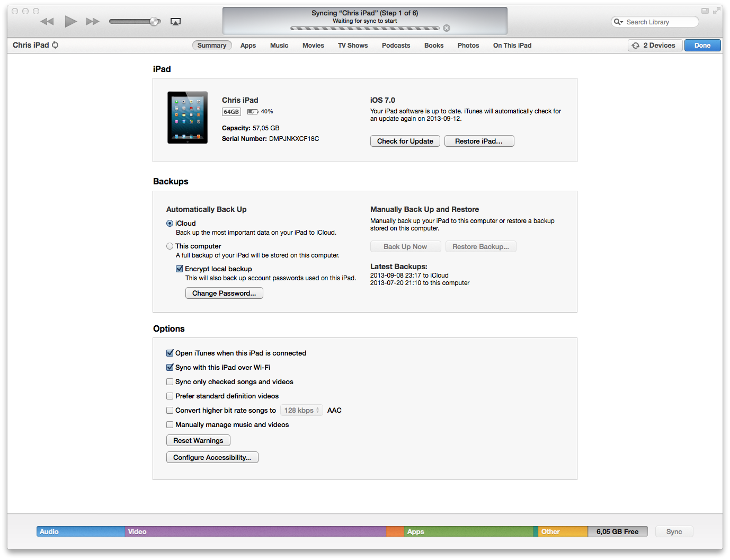Click the Chris iPad device name top left

(31, 45)
